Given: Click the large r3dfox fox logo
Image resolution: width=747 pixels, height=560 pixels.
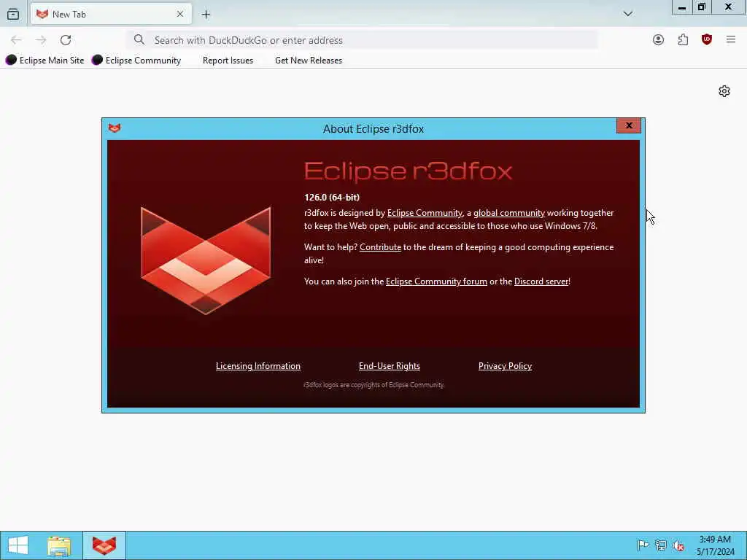Looking at the screenshot, I should pos(206,260).
